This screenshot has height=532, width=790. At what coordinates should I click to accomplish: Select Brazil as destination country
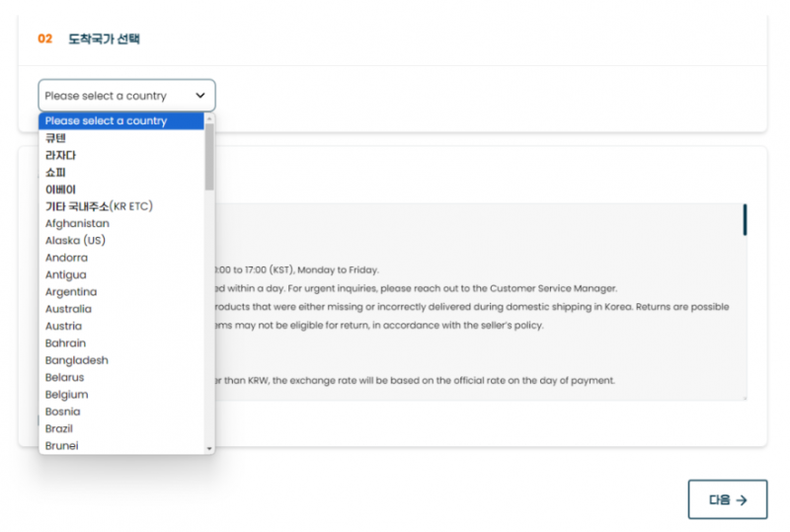[x=121, y=429]
